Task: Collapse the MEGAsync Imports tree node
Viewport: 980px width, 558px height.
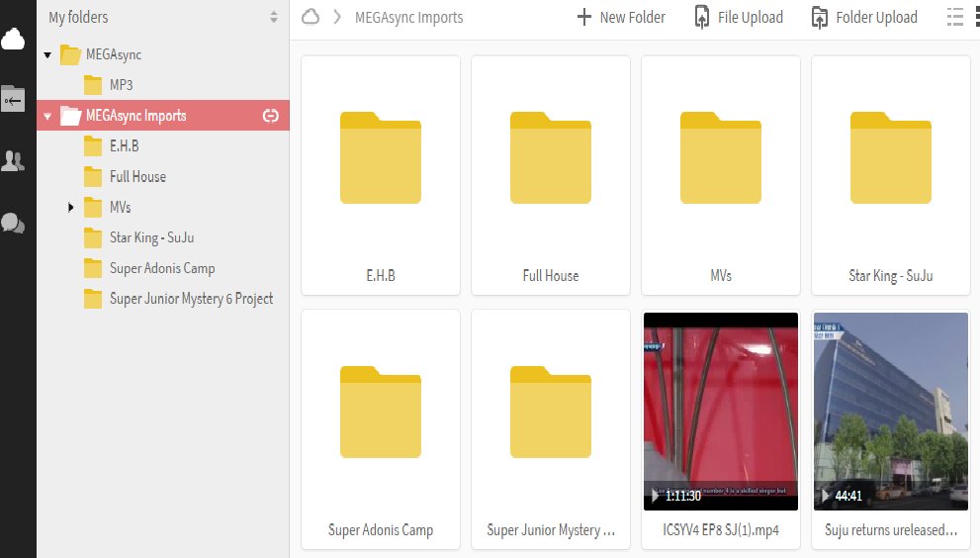Action: pos(47,117)
